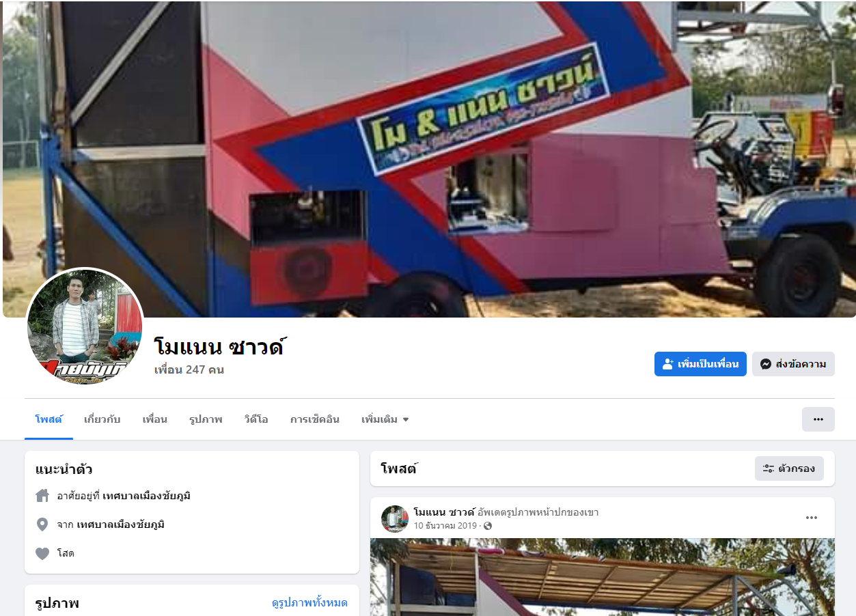Switch to the เกี่ยวกับ tab
The image size is (856, 616).
click(102, 419)
